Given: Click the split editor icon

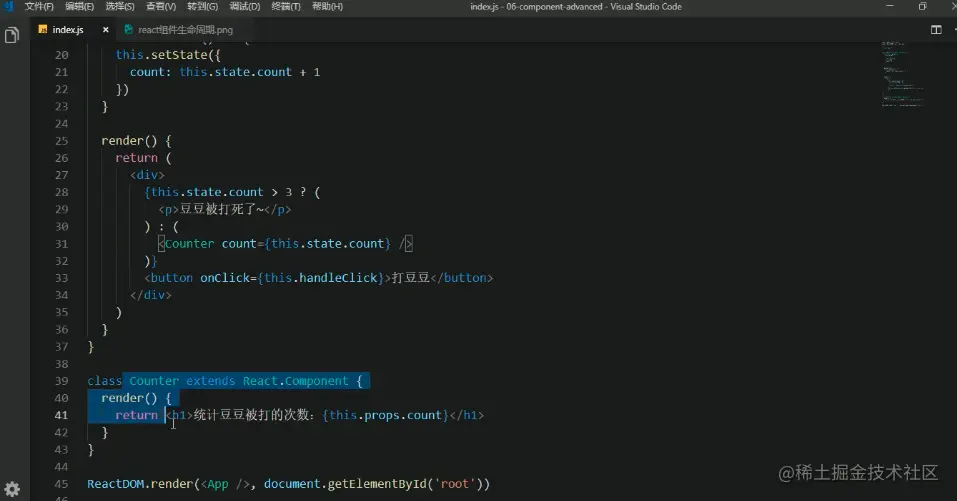Looking at the screenshot, I should 936,30.
